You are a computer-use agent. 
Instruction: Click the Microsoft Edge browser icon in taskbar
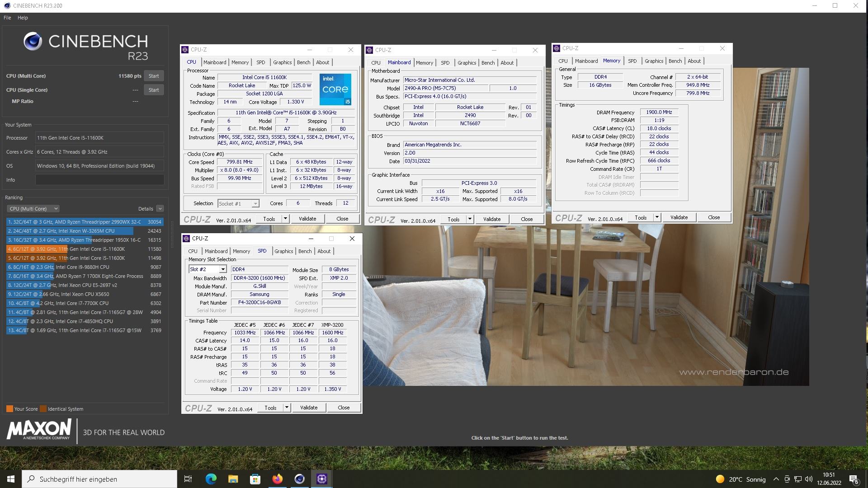click(211, 479)
